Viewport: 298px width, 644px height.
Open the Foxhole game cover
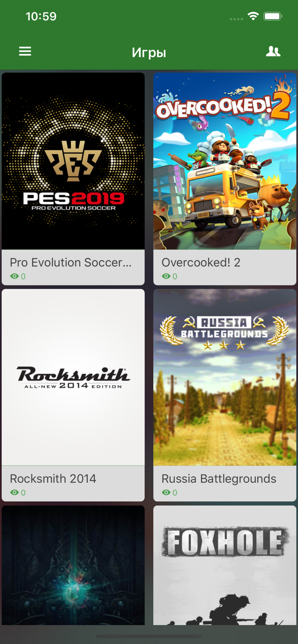pos(225,565)
